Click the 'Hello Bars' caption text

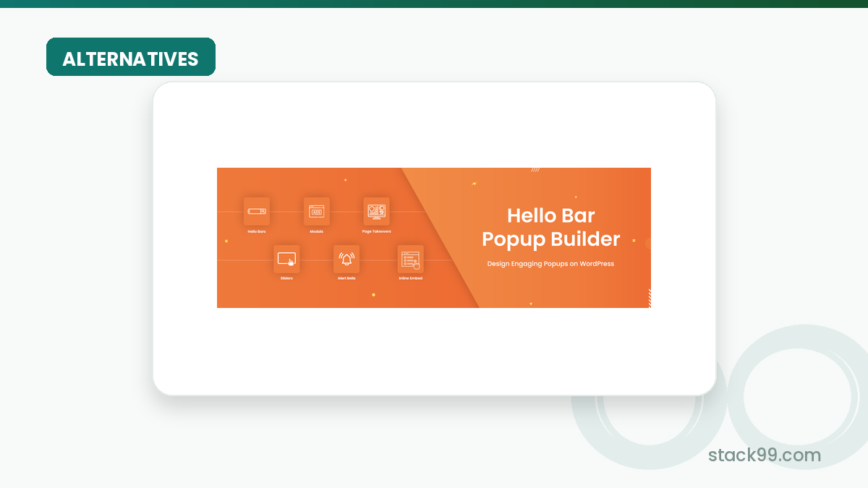257,231
